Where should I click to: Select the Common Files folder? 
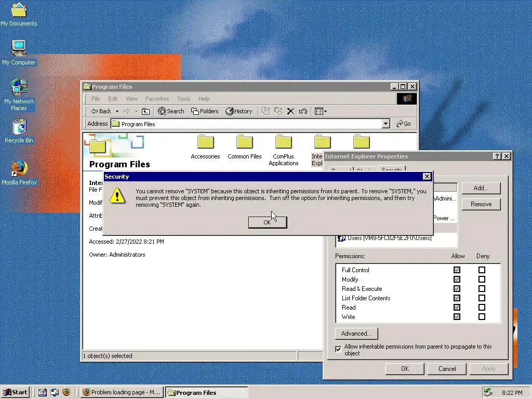245,147
